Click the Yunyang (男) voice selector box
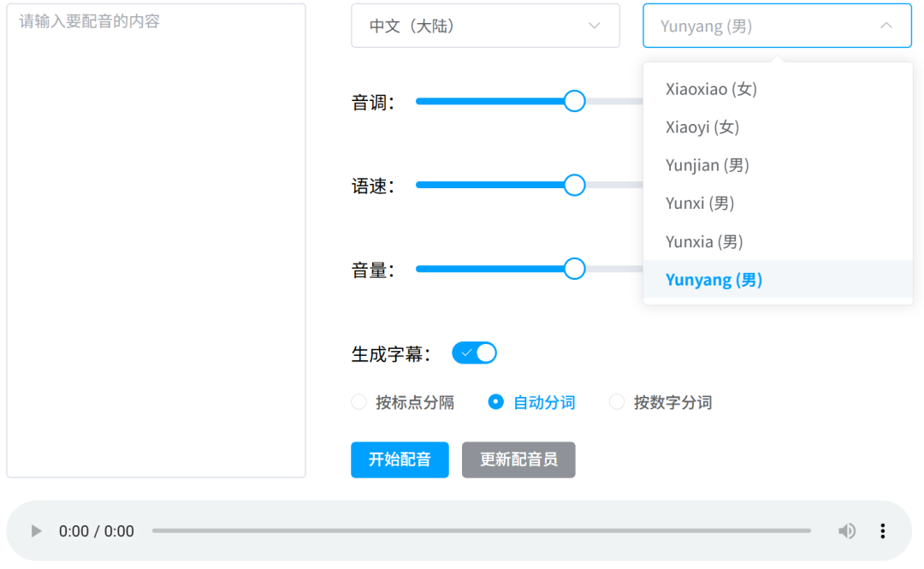Image resolution: width=924 pixels, height=569 pixels. (761, 26)
